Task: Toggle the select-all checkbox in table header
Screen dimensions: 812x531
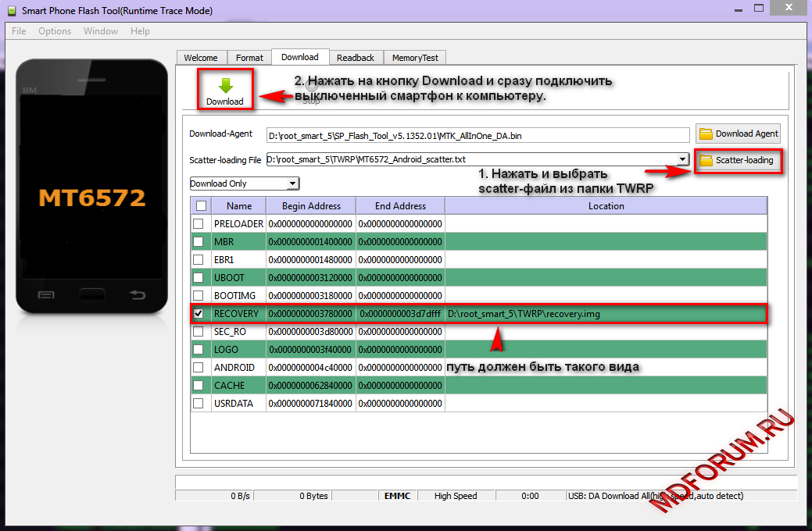Action: pos(201,205)
